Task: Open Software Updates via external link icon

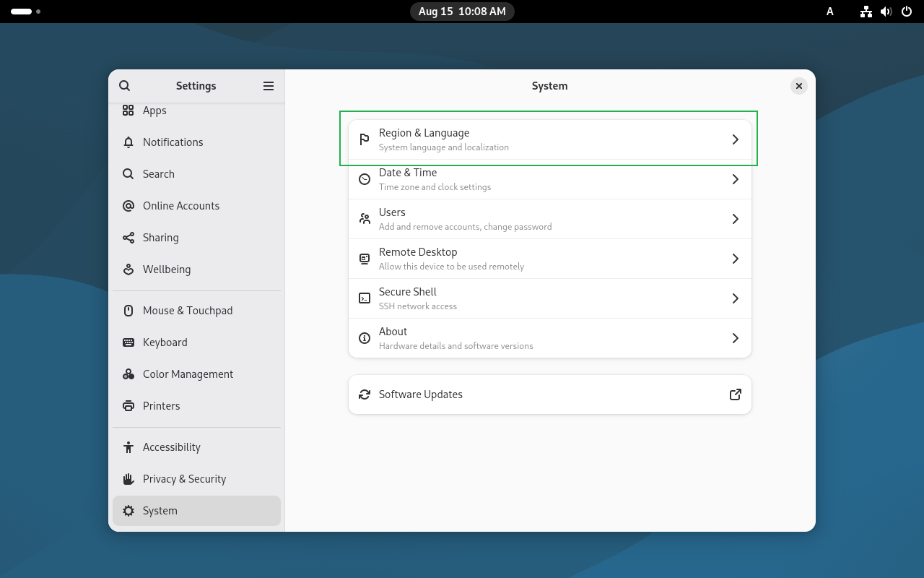Action: point(735,394)
